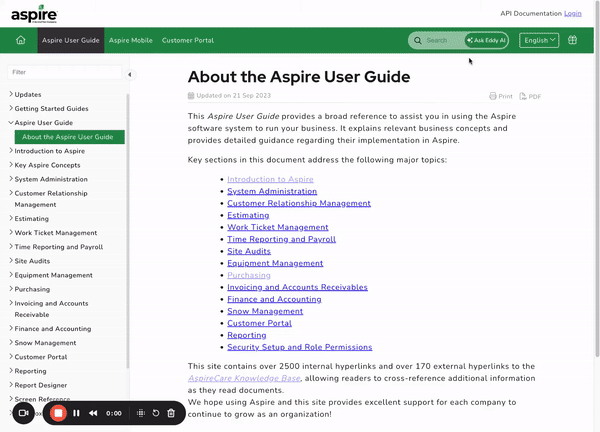Delete the recording with trash icon
Viewport: 600px width, 432px height.
(171, 413)
